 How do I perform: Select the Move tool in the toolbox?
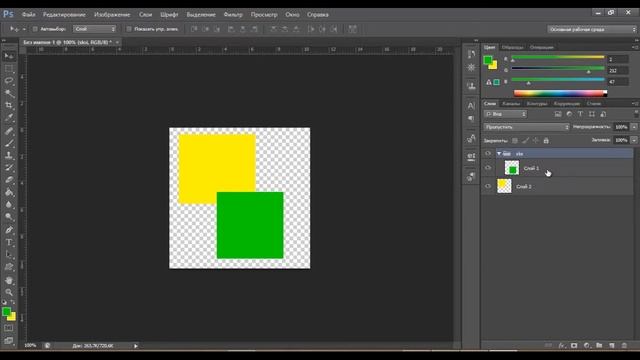(x=9, y=56)
